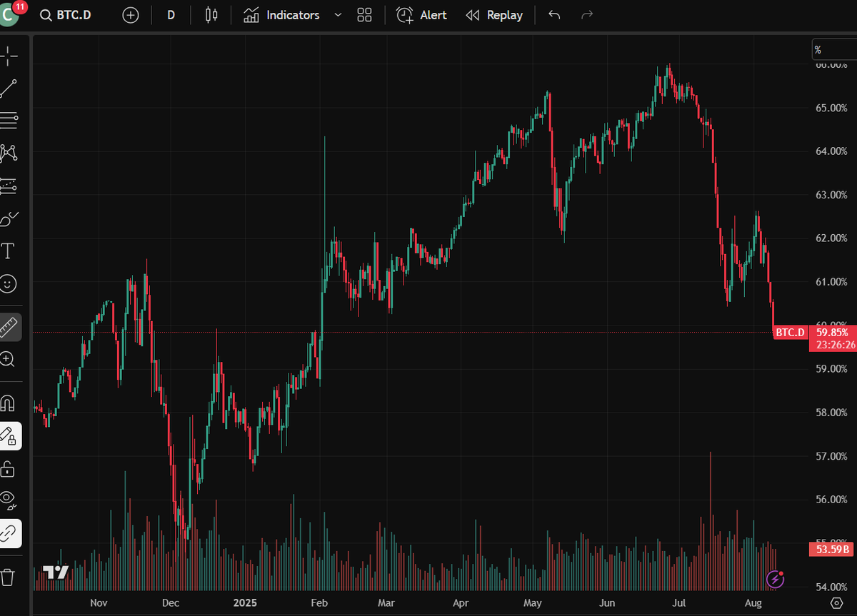Select the ruler measure tool

tap(9, 326)
